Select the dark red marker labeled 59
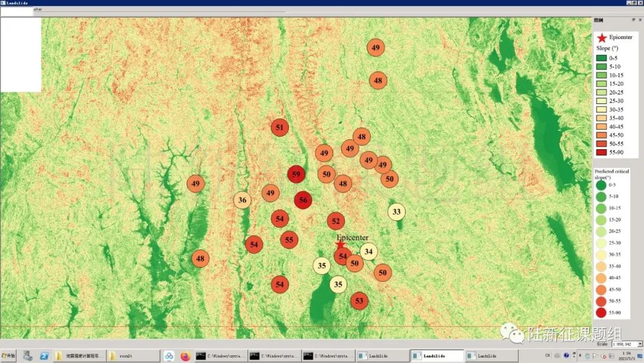The image size is (644, 363). point(296,174)
